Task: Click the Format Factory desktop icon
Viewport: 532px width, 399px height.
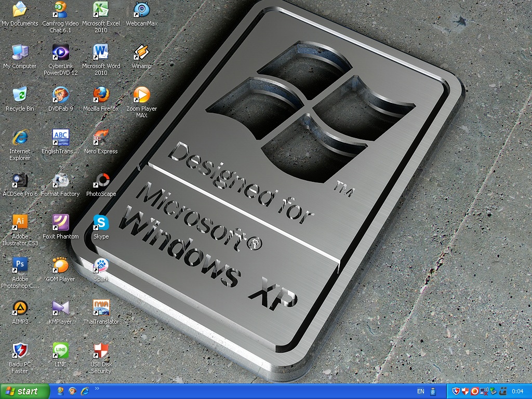Action: tap(60, 181)
